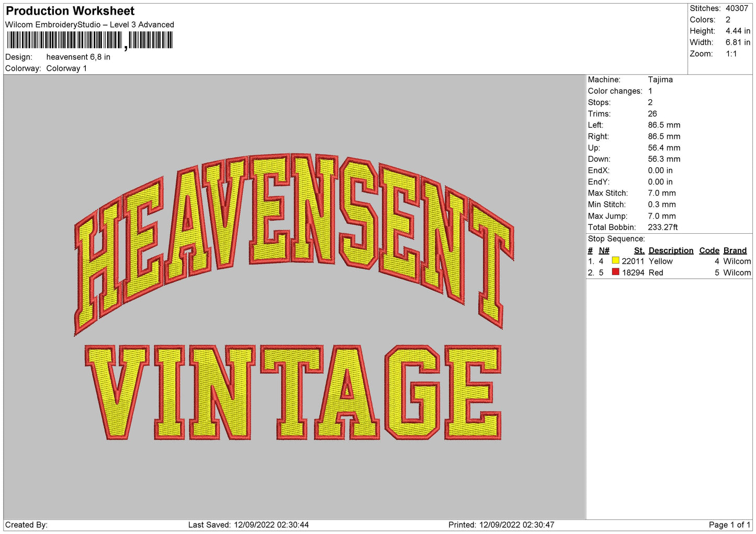Click the design name 'heavensent 6,8 in'
756x534 pixels.
[78, 57]
